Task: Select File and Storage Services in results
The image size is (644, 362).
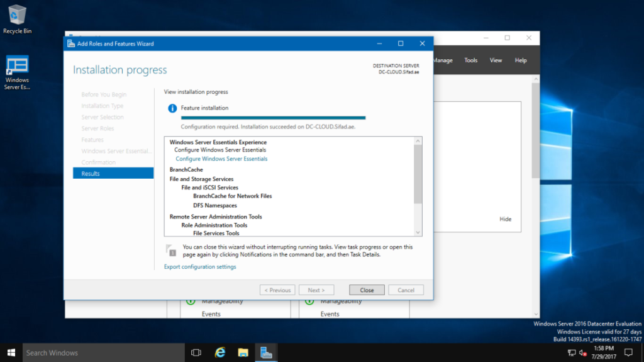Action: [x=201, y=179]
